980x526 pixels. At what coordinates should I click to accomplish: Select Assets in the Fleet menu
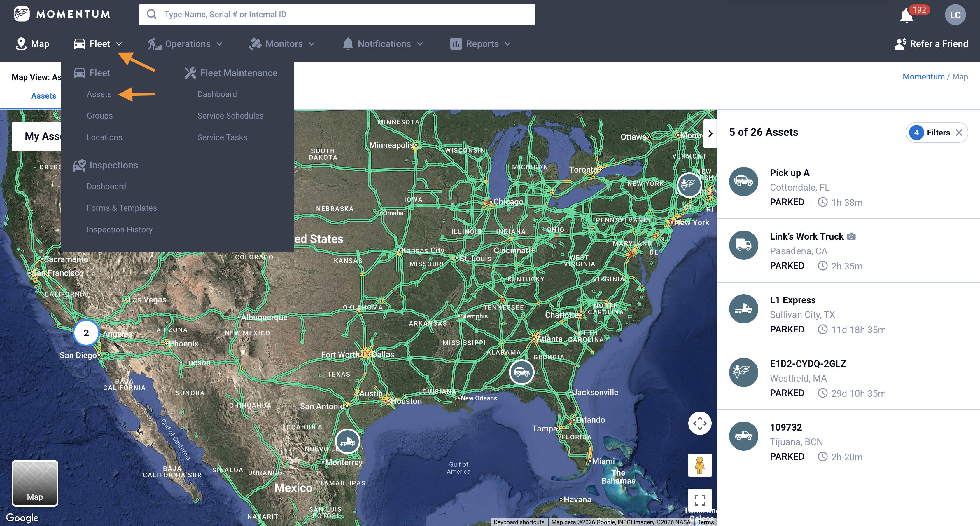[x=99, y=94]
